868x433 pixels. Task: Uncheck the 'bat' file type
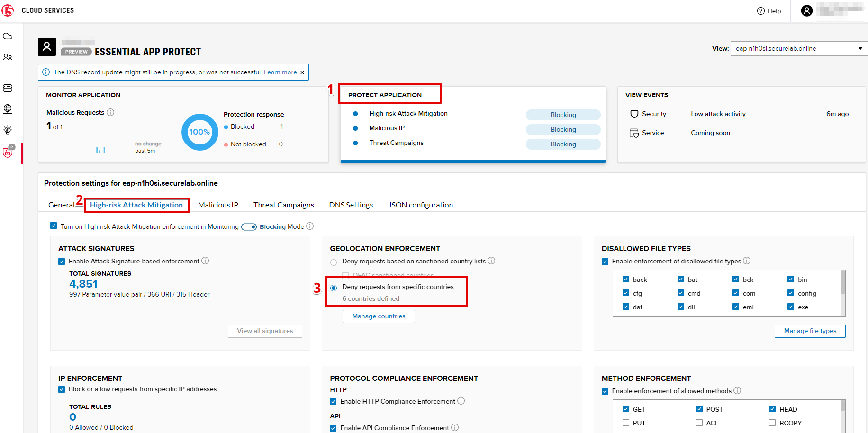tap(681, 280)
